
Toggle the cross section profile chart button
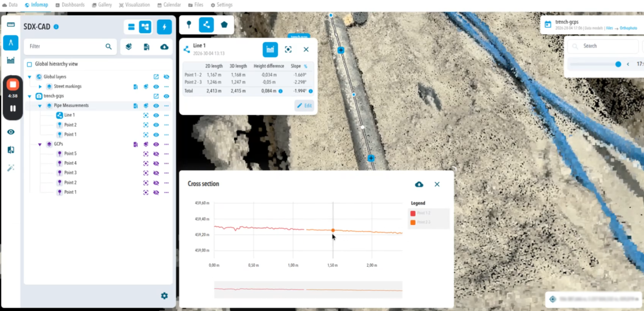[270, 49]
